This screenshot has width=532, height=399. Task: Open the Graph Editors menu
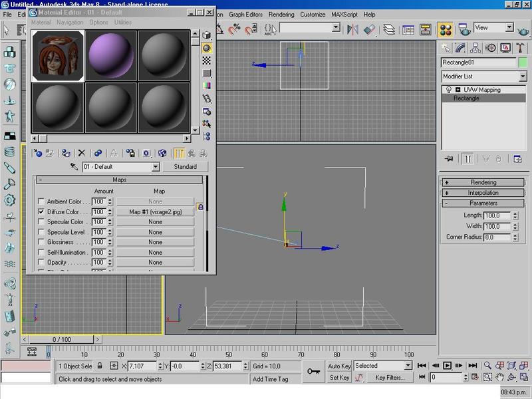[245, 15]
